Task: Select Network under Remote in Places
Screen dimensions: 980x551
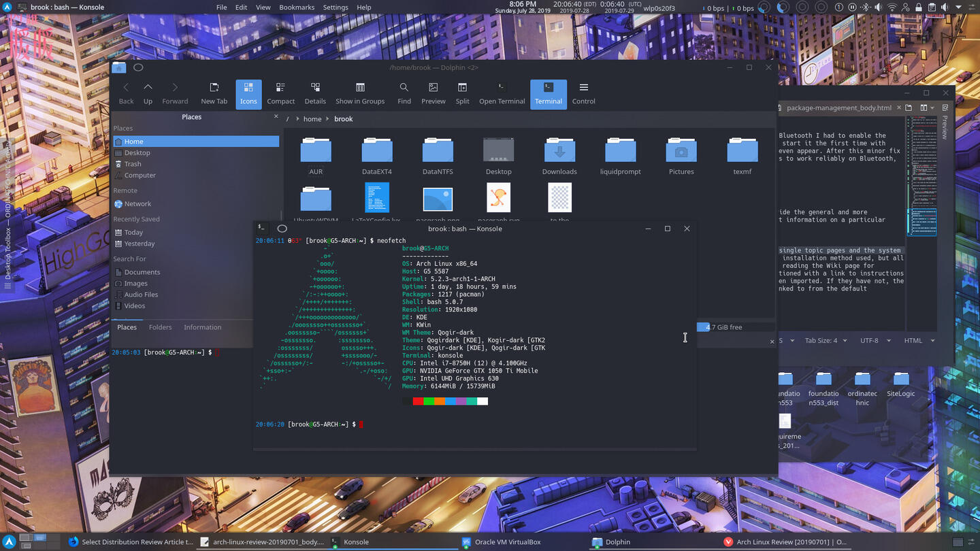Action: coord(196,204)
